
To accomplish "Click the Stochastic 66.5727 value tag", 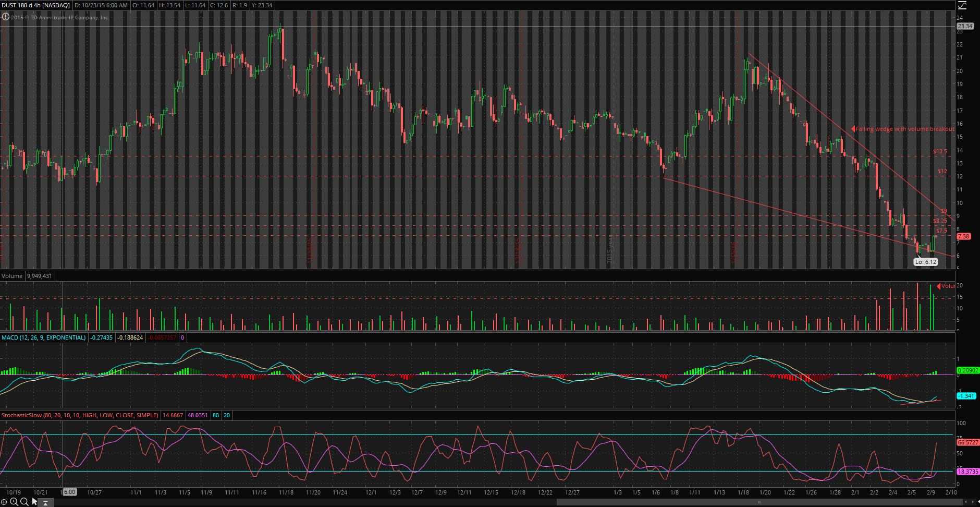I will [x=968, y=442].
